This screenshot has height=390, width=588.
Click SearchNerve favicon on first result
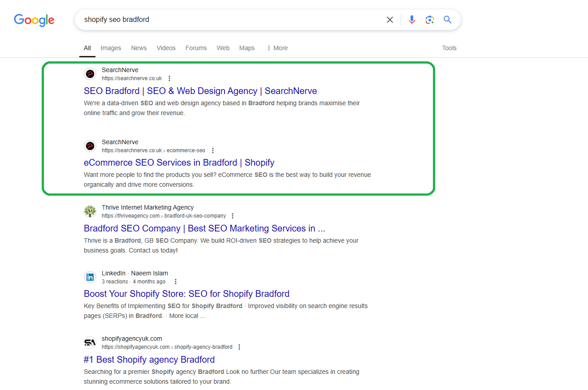[90, 74]
